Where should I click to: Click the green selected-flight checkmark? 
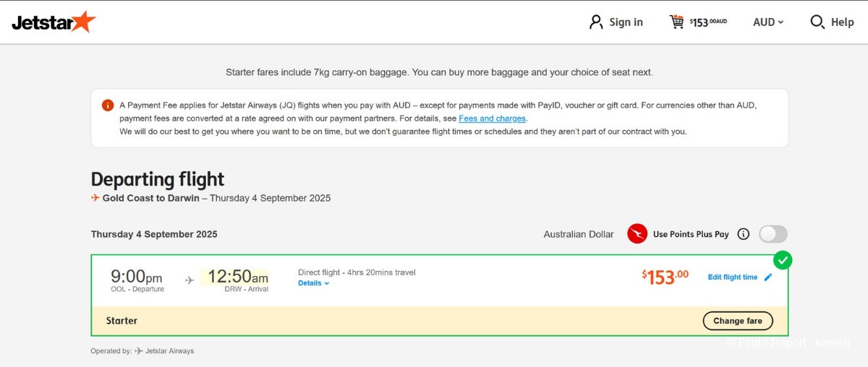coord(782,259)
